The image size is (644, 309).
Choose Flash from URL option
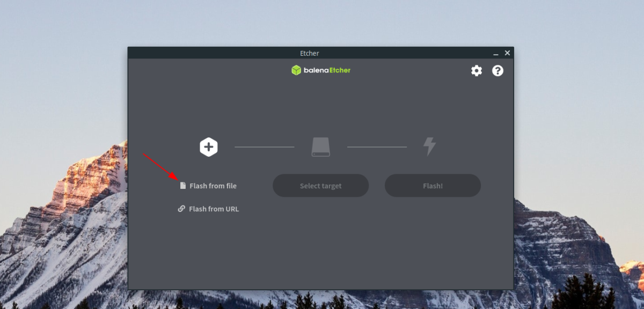(214, 209)
